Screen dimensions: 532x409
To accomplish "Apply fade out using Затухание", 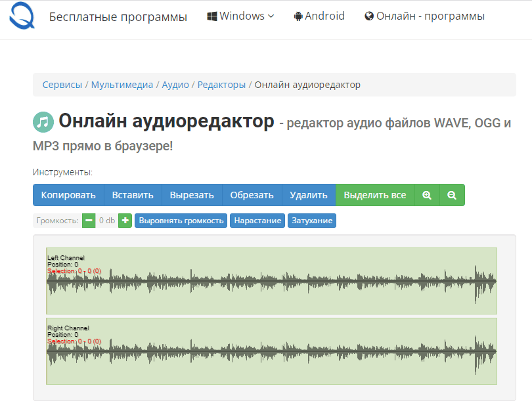I will click(x=311, y=221).
